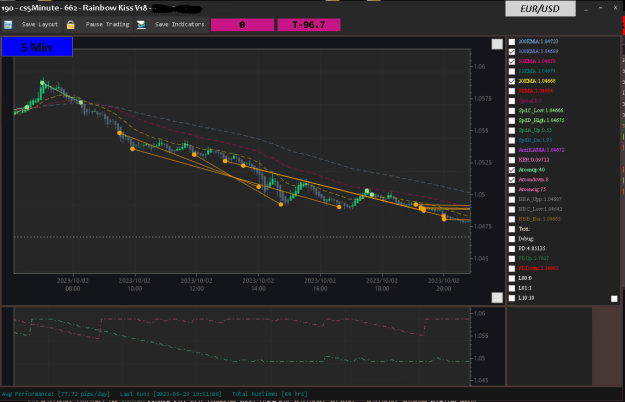
Task: Click the Avg Performance status text
Action: tap(56, 394)
